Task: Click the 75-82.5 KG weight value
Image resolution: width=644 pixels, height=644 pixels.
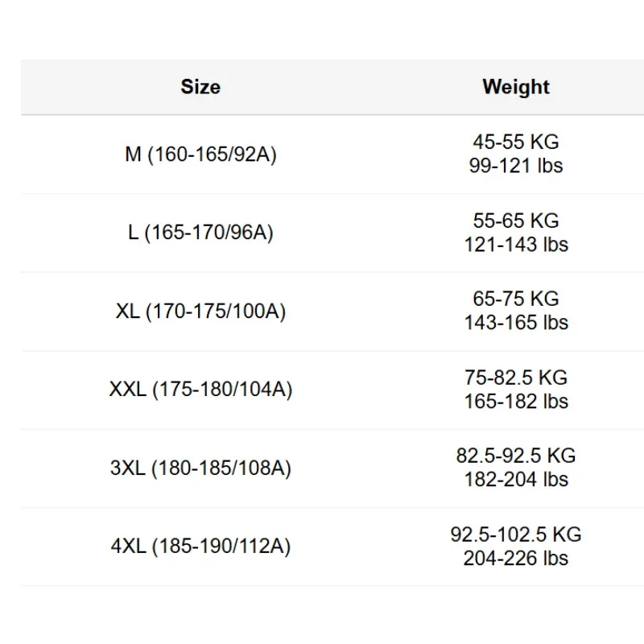Action: tap(516, 378)
